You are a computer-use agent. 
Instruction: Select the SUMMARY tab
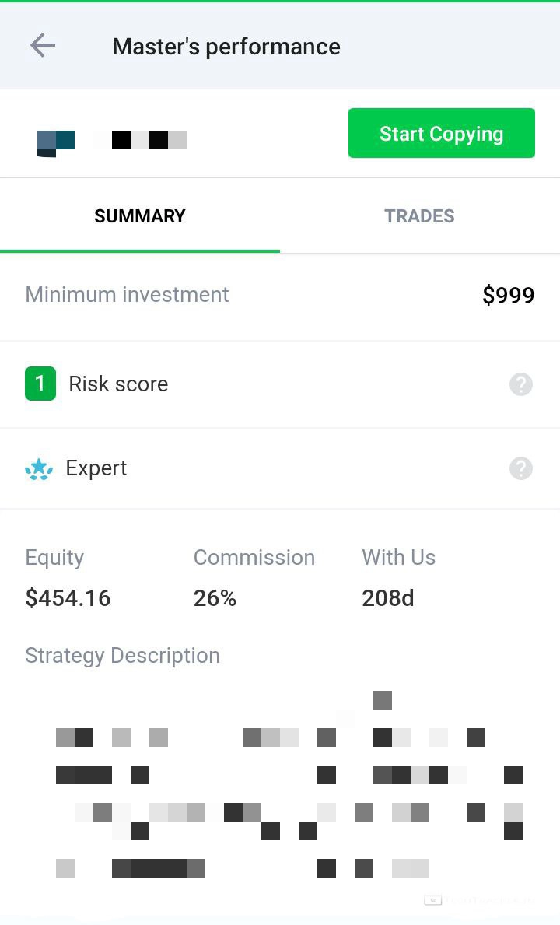[x=140, y=216]
